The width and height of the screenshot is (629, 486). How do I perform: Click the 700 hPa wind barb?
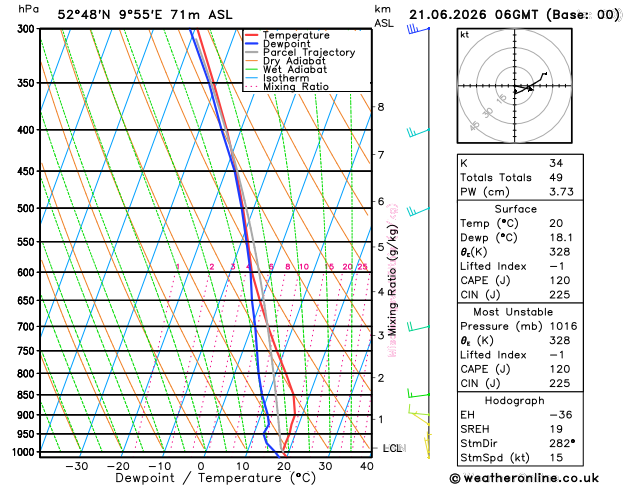(x=418, y=327)
